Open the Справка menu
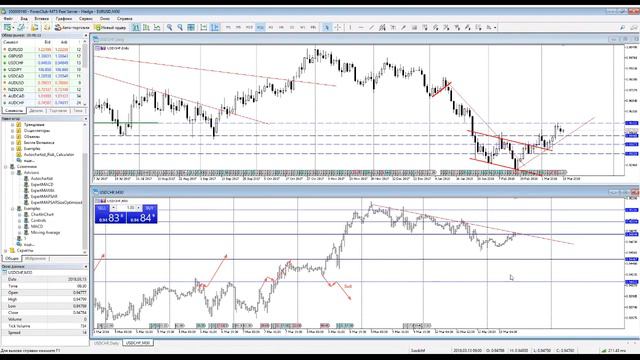Viewport: 640px width, 360px height. [x=124, y=18]
